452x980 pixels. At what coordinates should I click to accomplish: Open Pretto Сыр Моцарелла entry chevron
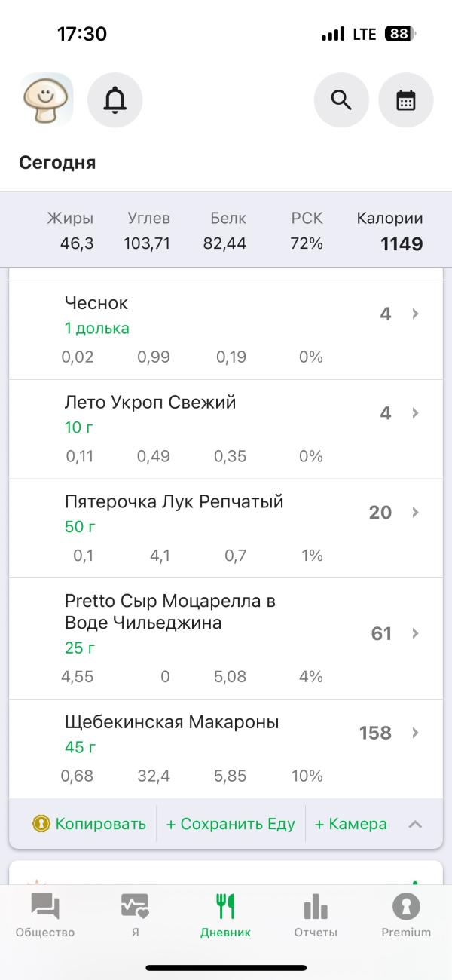click(x=415, y=633)
